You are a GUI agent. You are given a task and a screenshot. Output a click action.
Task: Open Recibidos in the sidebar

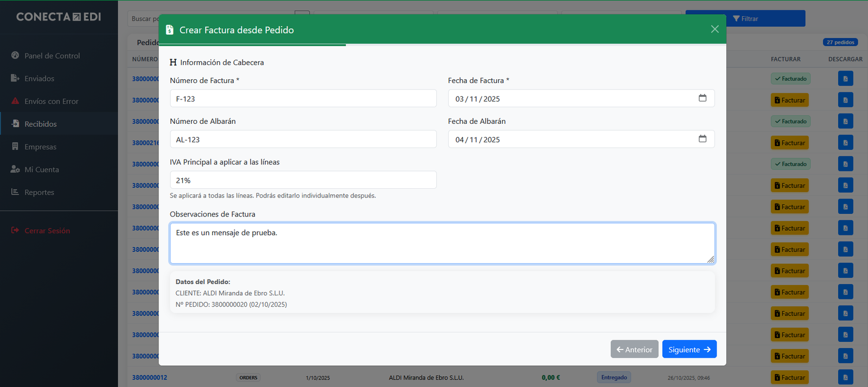pos(40,124)
